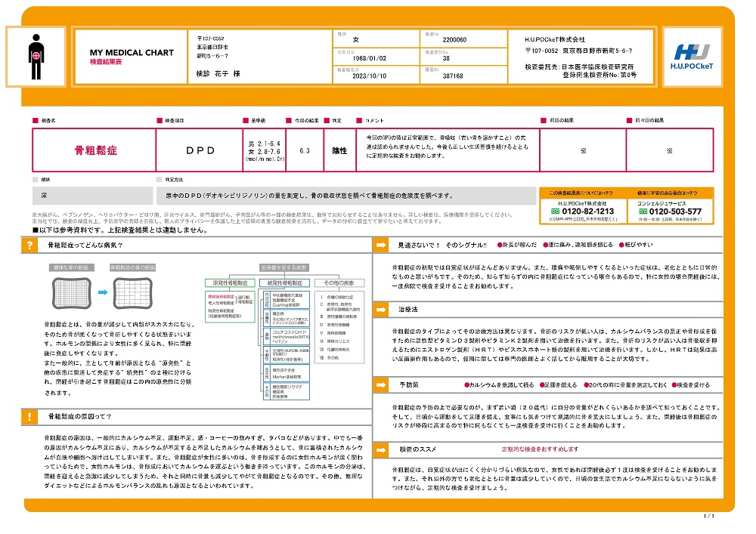Click phone number 0120-503-577
Screen dimensions: 756x534
click(x=675, y=211)
